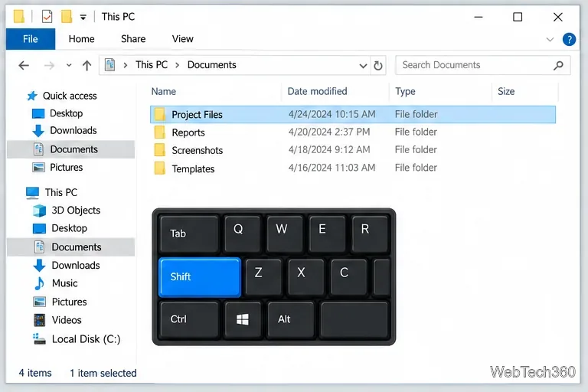The width and height of the screenshot is (588, 392).
Task: Sort by the Type column header
Action: pos(405,92)
